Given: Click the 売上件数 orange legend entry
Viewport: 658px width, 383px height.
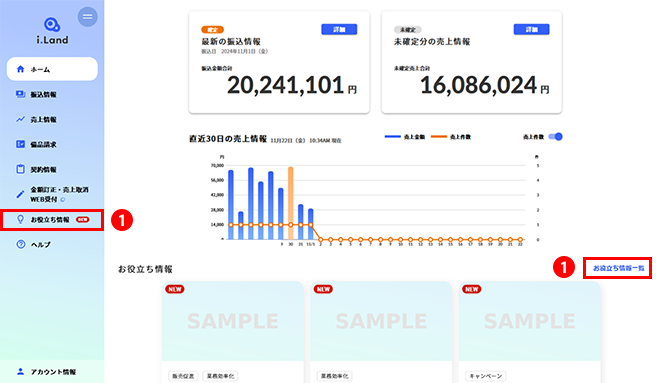Looking at the screenshot, I should coord(451,137).
